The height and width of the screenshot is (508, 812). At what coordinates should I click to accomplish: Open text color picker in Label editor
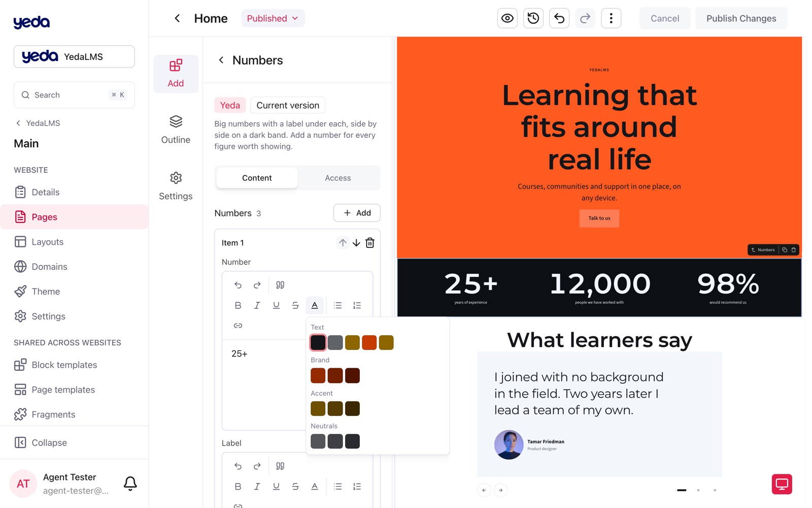315,487
